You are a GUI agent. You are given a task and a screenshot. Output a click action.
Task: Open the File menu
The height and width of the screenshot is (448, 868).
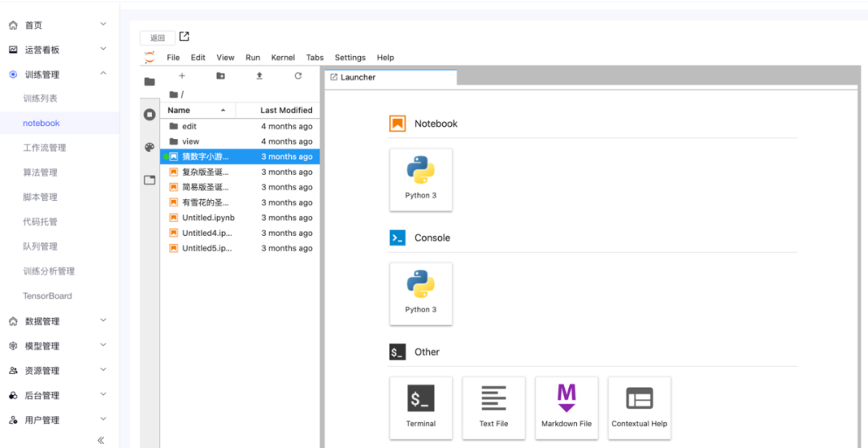[x=174, y=58]
